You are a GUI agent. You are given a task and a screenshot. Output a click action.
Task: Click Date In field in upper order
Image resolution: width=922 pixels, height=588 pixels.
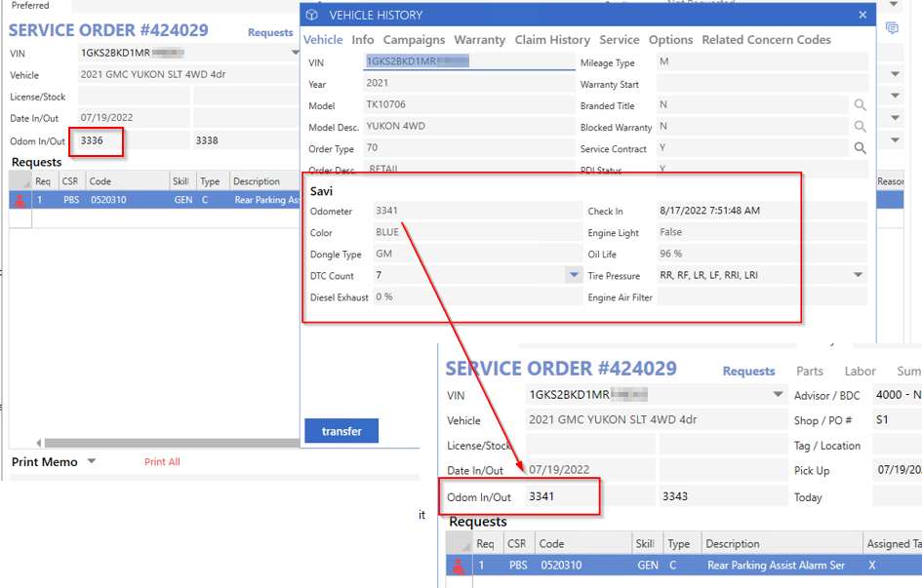pyautogui.click(x=134, y=117)
